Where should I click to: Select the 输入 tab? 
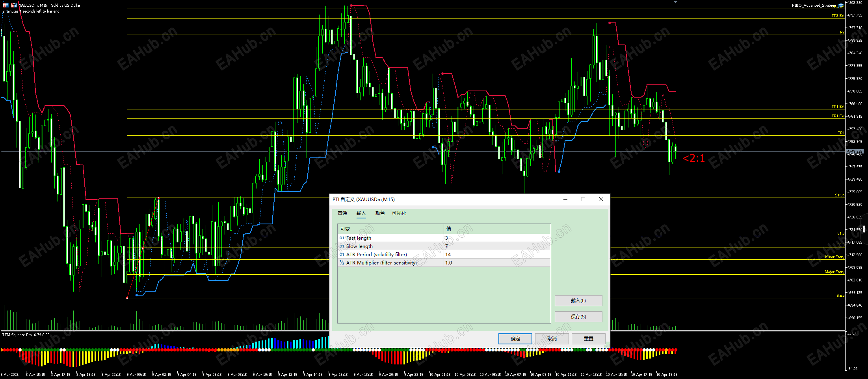pyautogui.click(x=361, y=213)
